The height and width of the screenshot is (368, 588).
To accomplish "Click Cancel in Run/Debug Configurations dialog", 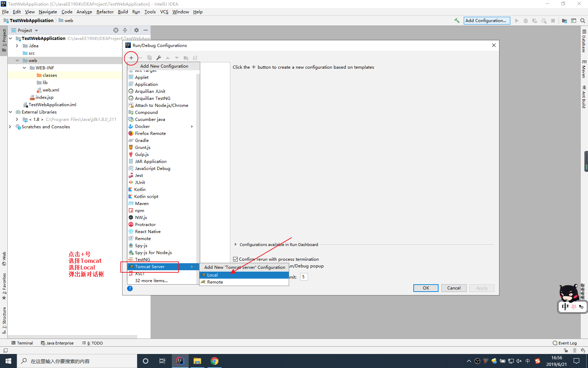I will [x=454, y=288].
